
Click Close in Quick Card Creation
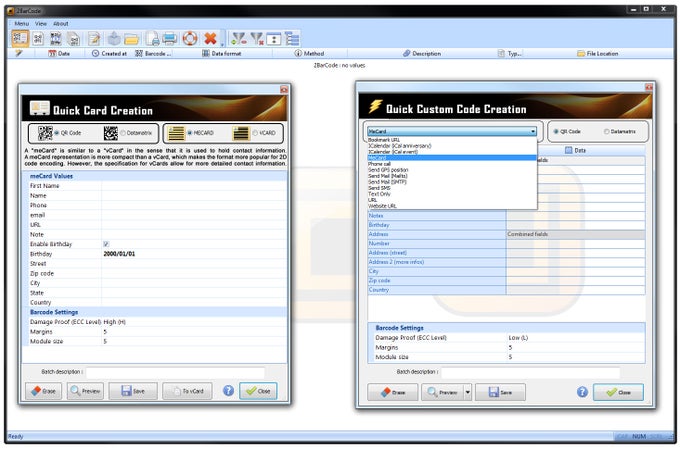pos(258,391)
